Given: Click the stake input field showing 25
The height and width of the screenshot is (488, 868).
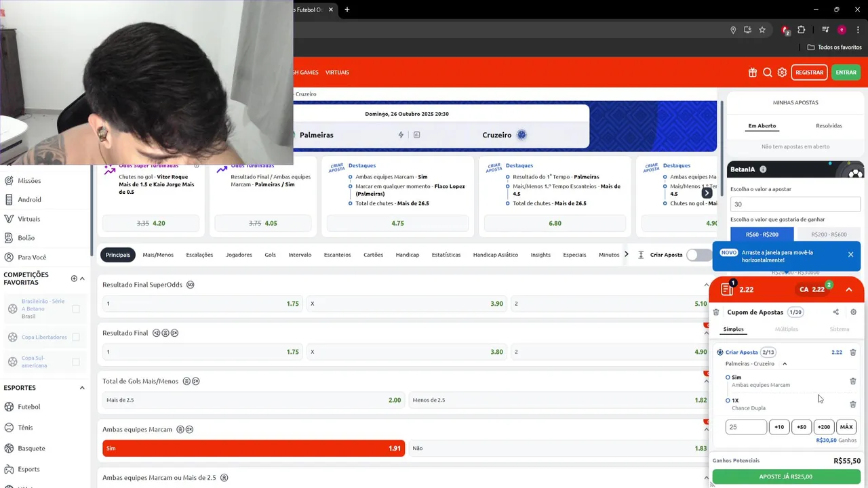Looking at the screenshot, I should [746, 427].
